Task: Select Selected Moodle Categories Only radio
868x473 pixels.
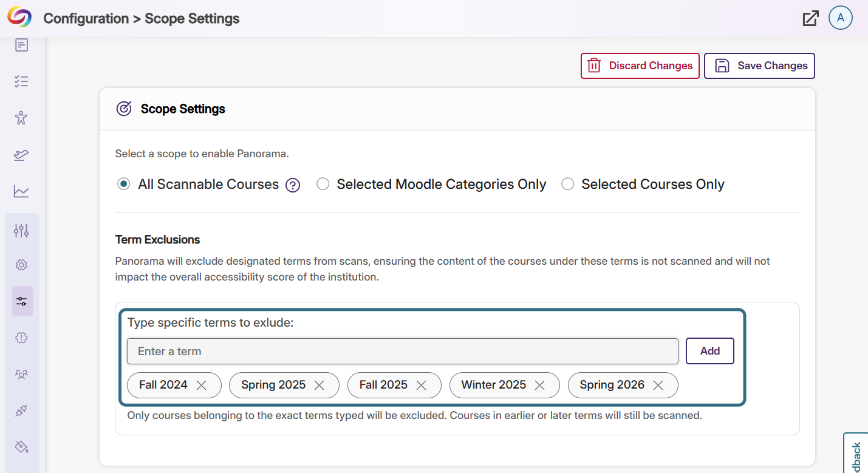Action: pos(323,184)
